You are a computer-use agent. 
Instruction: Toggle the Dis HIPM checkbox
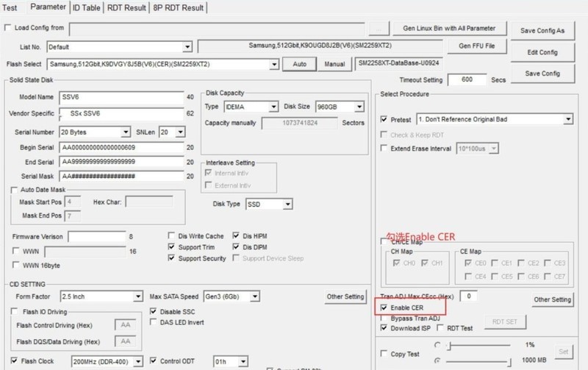click(x=236, y=235)
